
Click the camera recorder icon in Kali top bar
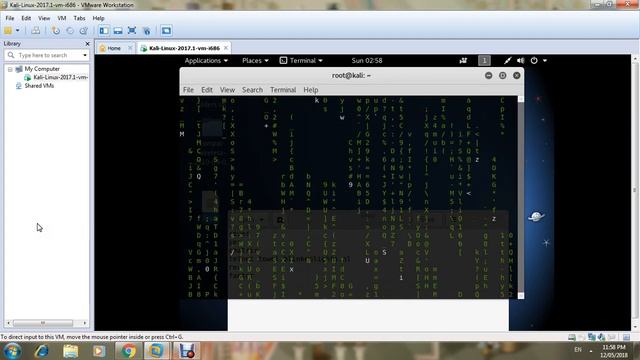(x=463, y=60)
